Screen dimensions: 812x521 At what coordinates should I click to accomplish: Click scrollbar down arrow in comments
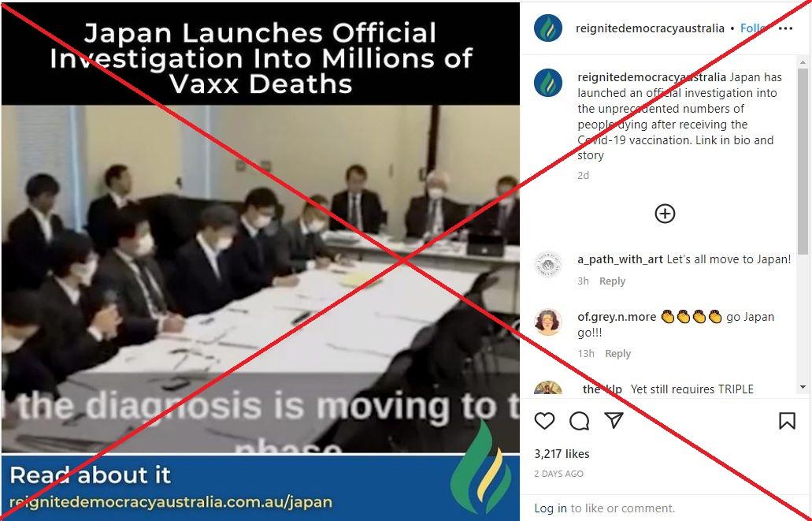coord(803,387)
